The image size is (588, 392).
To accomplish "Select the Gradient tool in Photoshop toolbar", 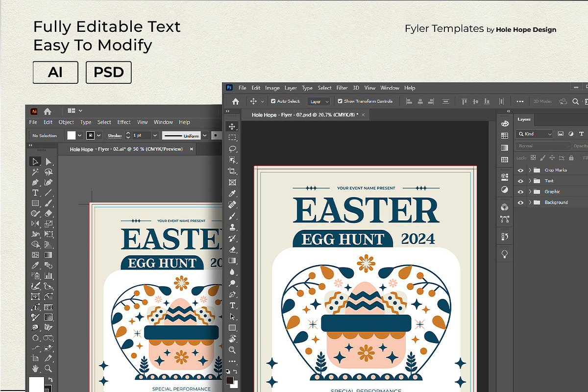I will [x=232, y=260].
